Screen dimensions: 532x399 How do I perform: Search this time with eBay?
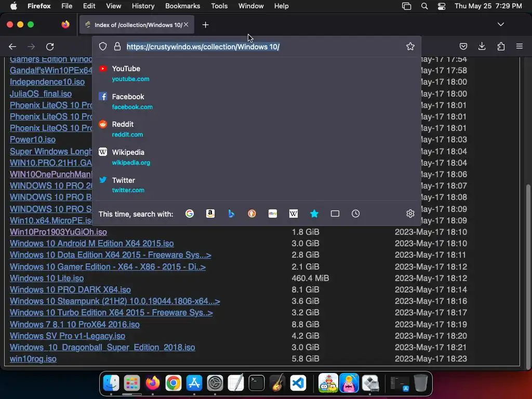point(273,214)
